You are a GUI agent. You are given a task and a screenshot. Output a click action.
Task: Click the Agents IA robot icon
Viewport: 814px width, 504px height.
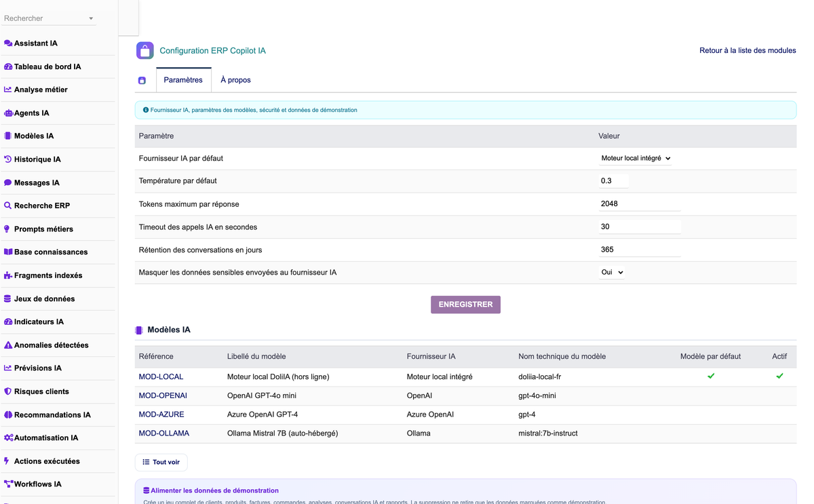click(8, 113)
